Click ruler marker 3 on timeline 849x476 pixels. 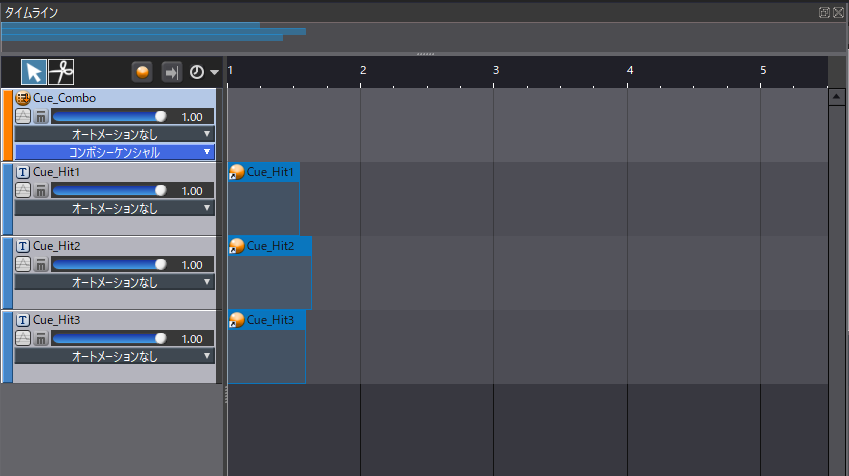495,70
